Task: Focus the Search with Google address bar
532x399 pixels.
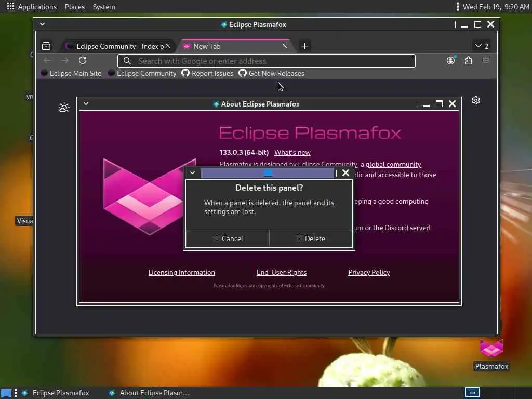Action: 267,61
